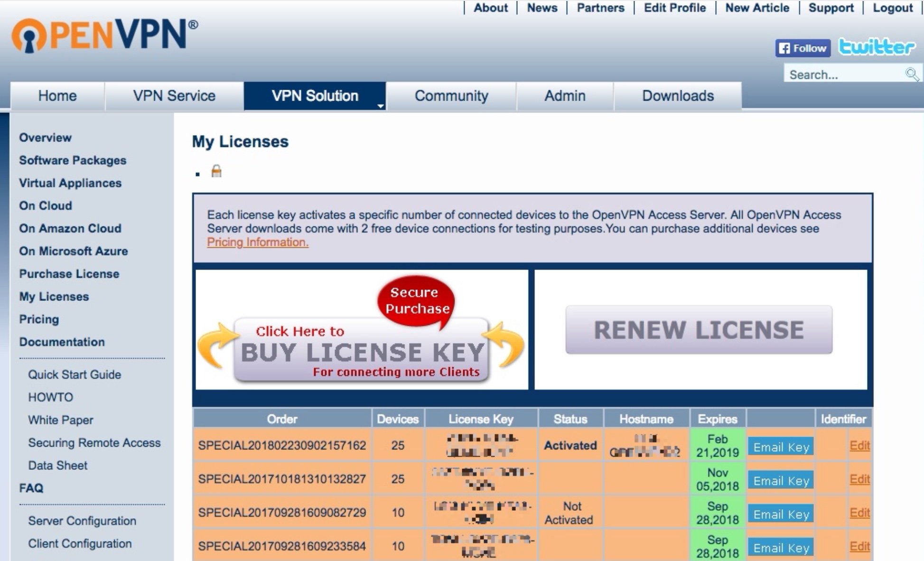
Task: Open the Pricing sidebar link
Action: pyautogui.click(x=39, y=319)
